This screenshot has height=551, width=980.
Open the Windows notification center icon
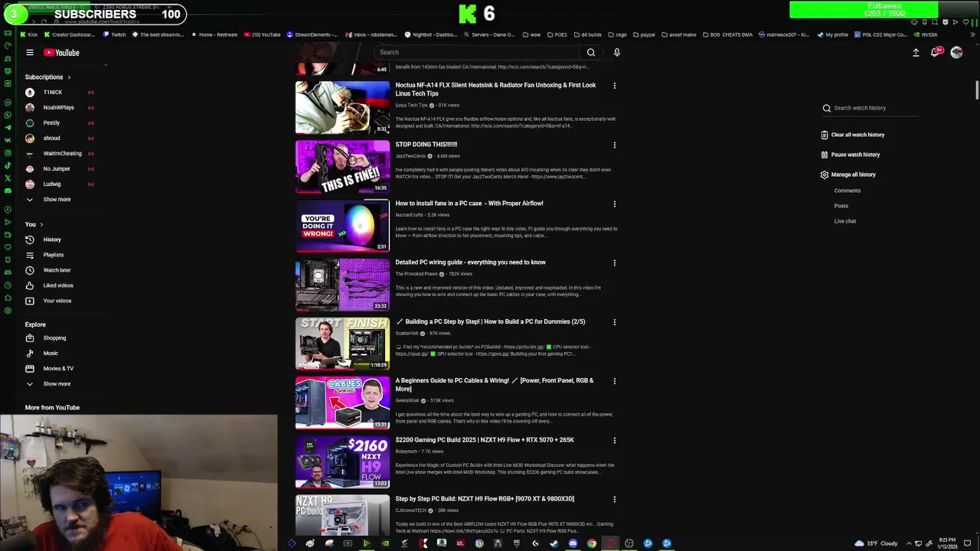click(x=968, y=543)
